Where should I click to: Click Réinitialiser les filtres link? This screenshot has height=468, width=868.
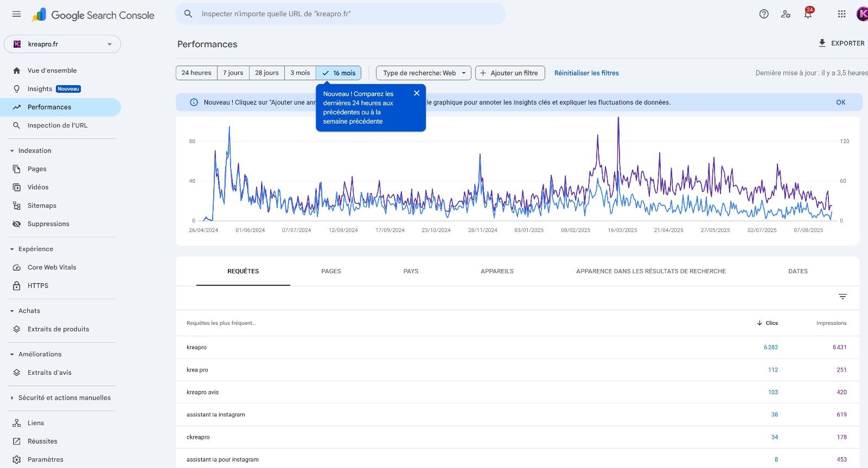586,73
